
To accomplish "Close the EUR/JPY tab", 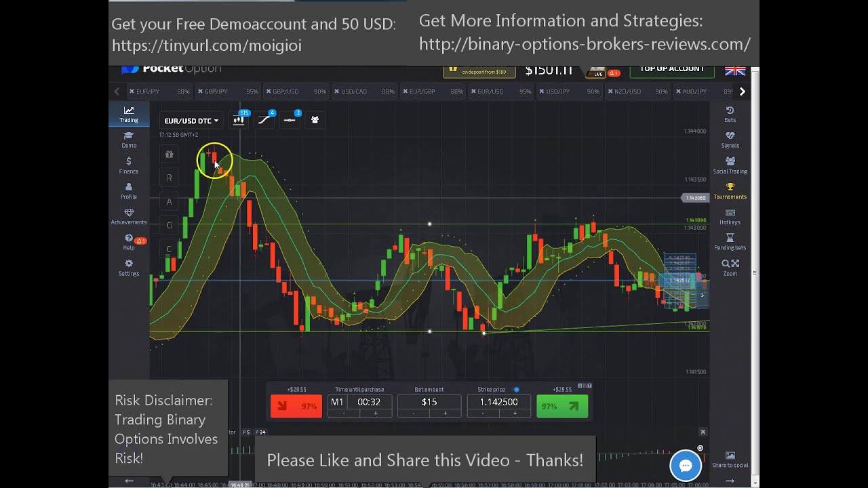I will [x=132, y=91].
